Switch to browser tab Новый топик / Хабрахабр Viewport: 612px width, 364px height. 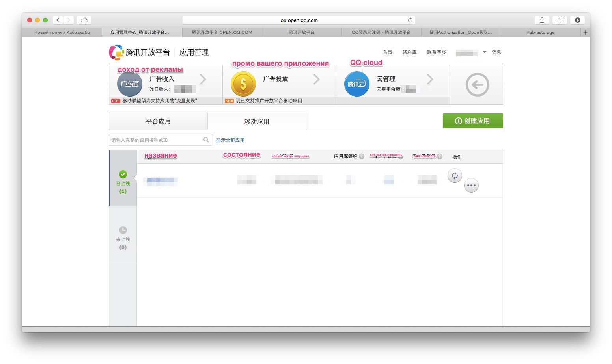coord(62,32)
